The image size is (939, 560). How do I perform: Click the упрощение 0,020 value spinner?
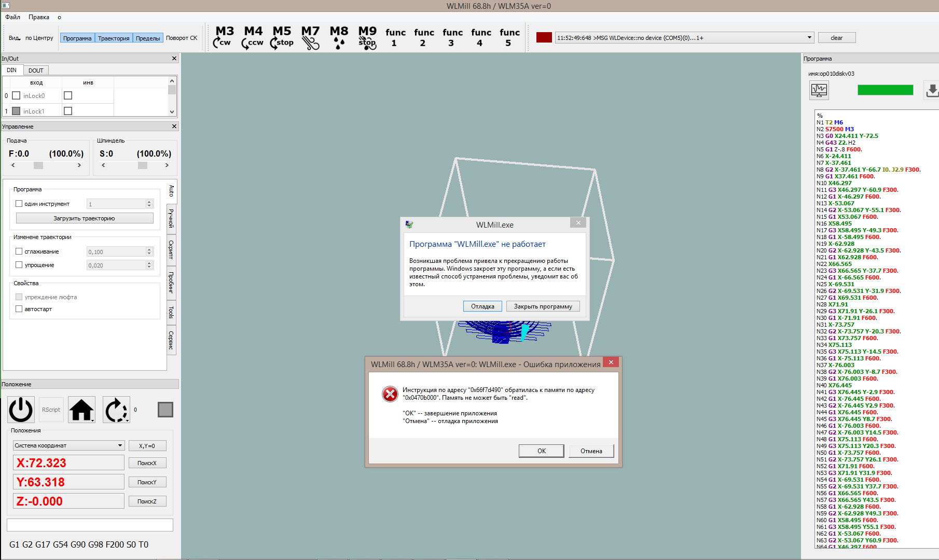coord(120,265)
